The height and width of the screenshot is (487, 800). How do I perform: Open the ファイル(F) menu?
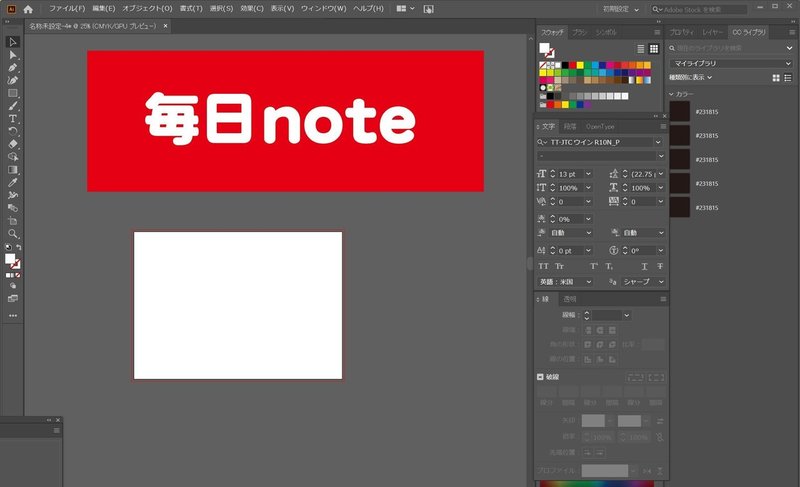point(67,9)
